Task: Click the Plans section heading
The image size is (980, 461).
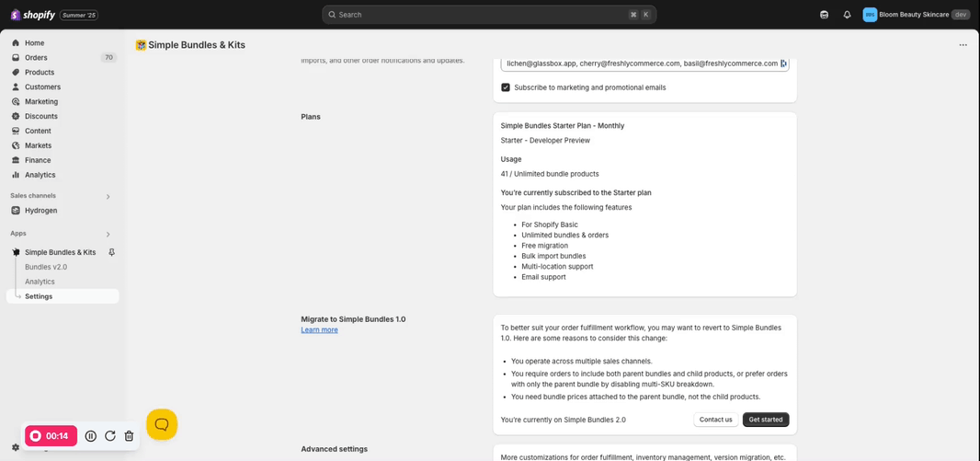Action: pyautogui.click(x=311, y=117)
